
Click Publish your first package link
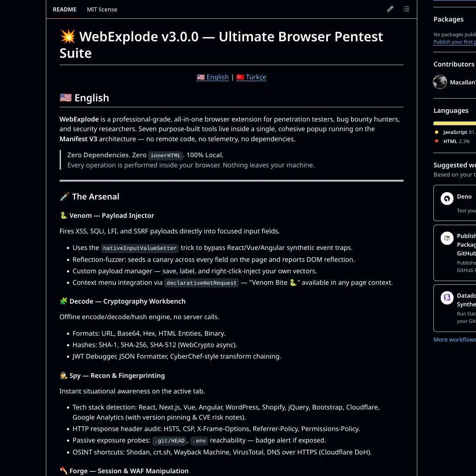tap(454, 42)
